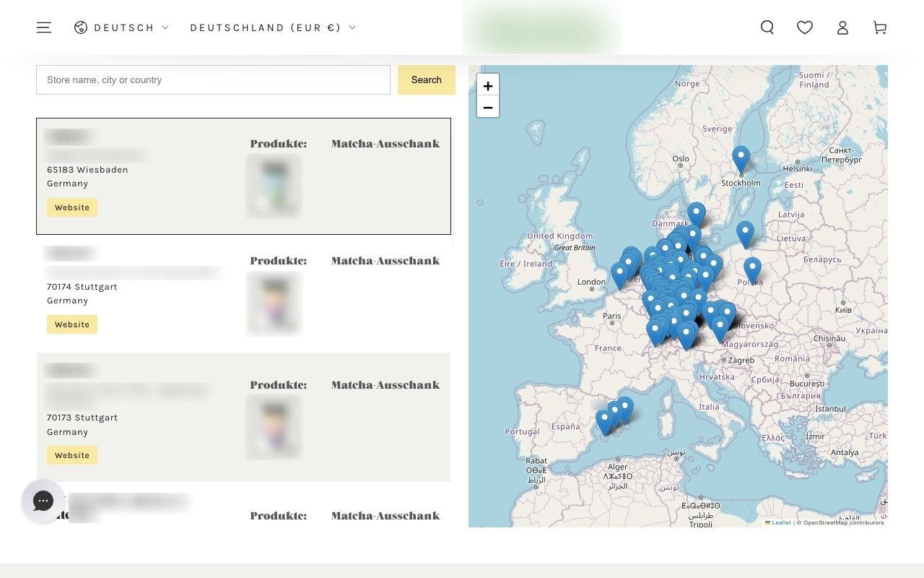Open the wishlist heart icon
Viewport: 924px width, 578px height.
tap(805, 27)
